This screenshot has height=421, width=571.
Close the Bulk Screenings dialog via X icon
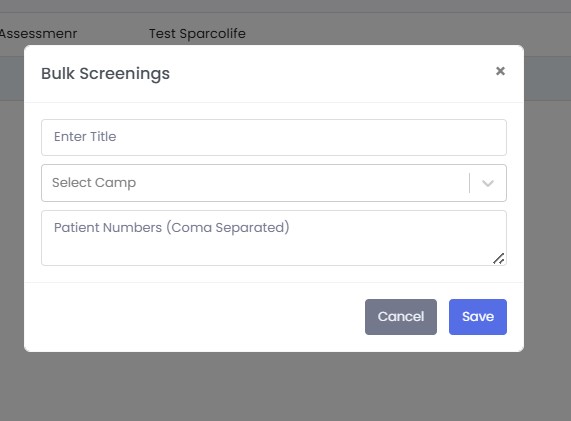500,71
